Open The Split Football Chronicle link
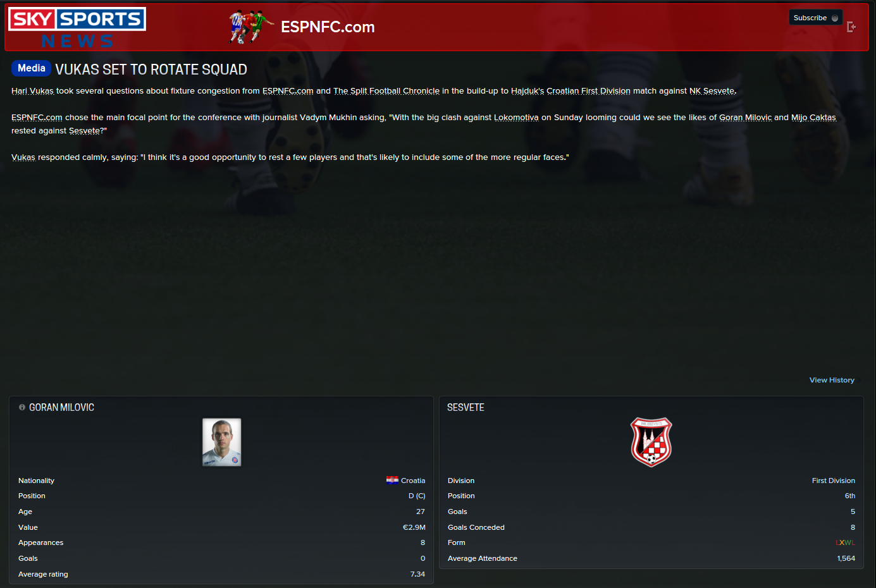876x588 pixels. click(386, 91)
